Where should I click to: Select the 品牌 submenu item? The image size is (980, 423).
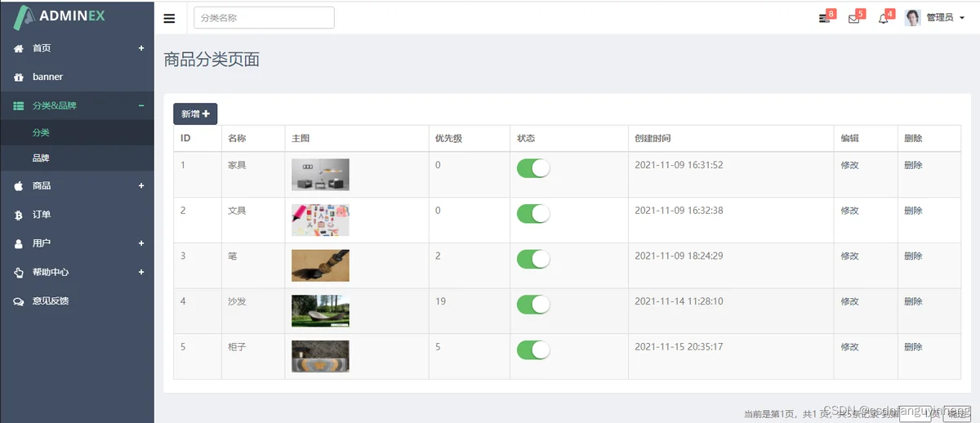pos(77,158)
